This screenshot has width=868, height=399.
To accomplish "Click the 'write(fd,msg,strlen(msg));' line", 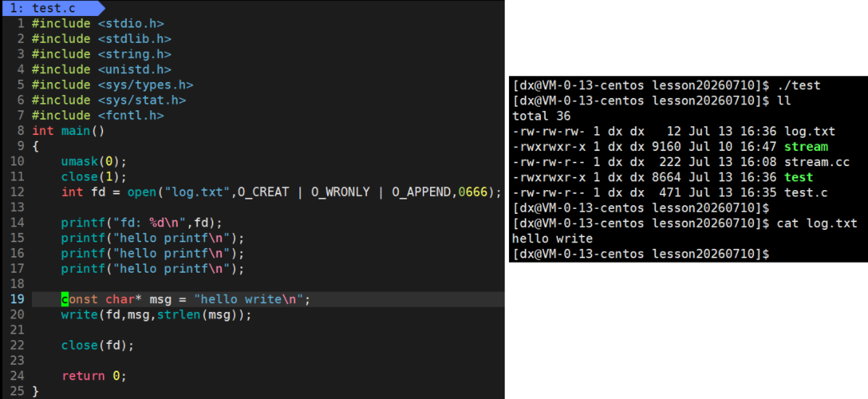I will (x=156, y=315).
